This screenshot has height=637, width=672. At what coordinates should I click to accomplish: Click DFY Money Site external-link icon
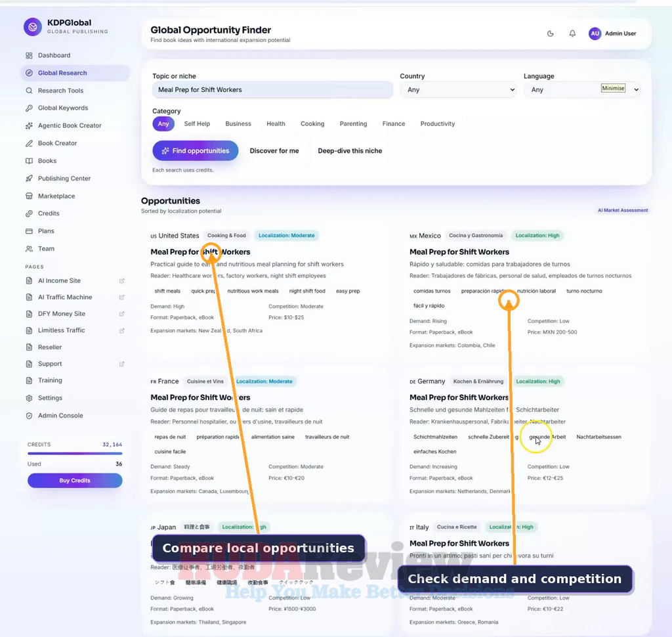(121, 314)
